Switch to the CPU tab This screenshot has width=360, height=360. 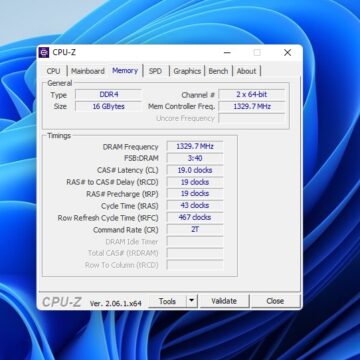point(53,71)
